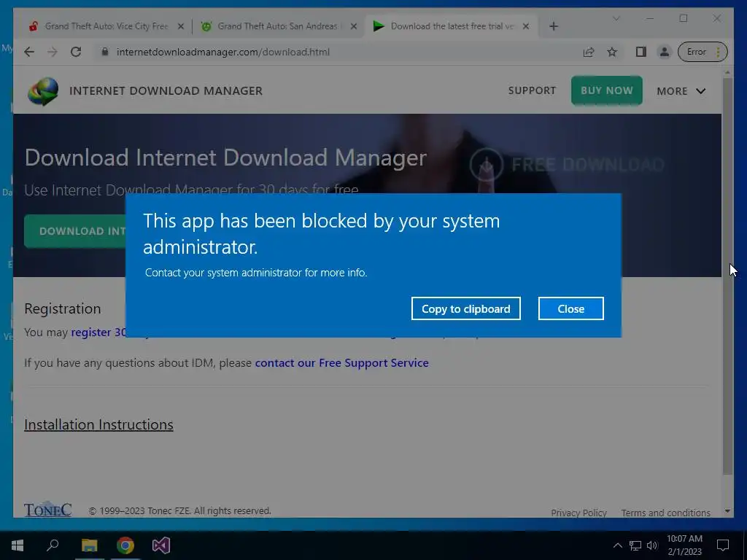Close the San Andreas tab

pos(354,26)
